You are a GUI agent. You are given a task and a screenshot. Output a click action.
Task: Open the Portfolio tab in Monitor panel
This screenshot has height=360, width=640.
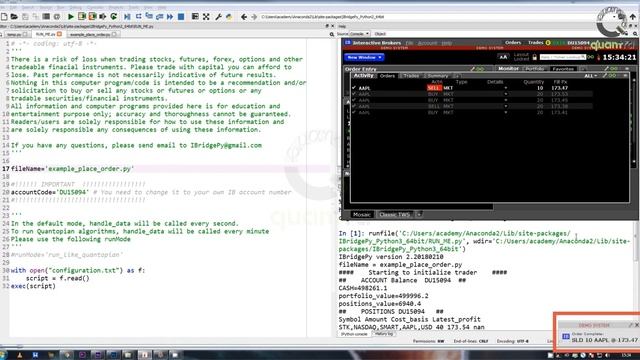point(535,69)
